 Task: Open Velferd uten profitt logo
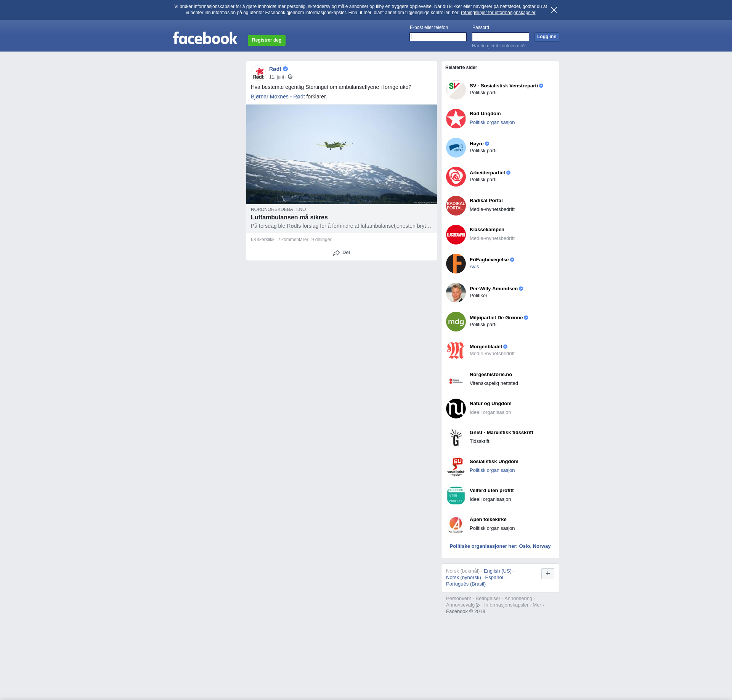(456, 496)
